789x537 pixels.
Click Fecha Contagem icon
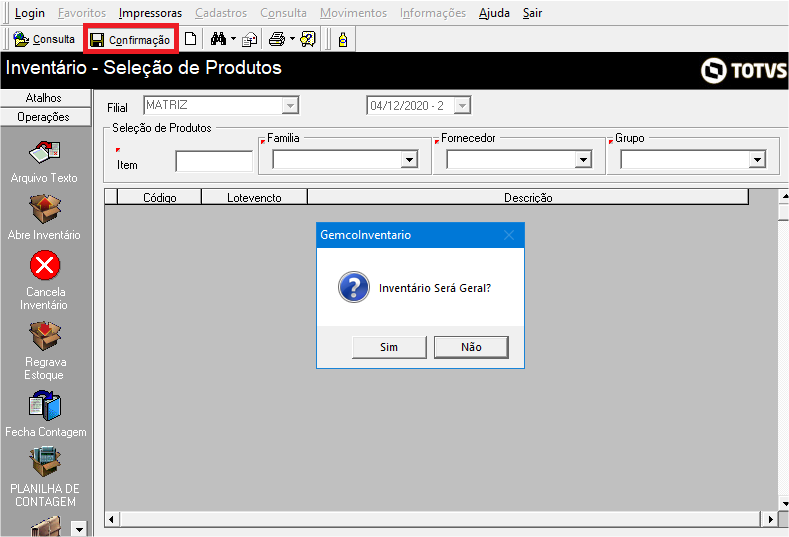[45, 406]
